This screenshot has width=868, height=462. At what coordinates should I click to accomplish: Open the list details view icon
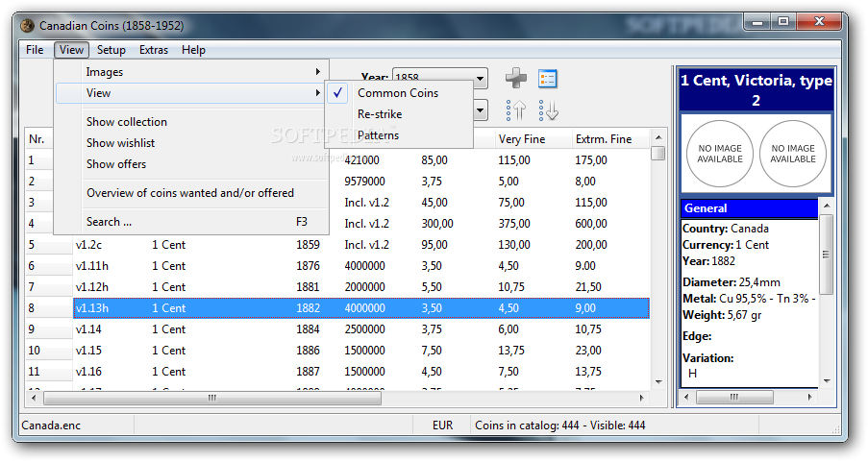[548, 78]
